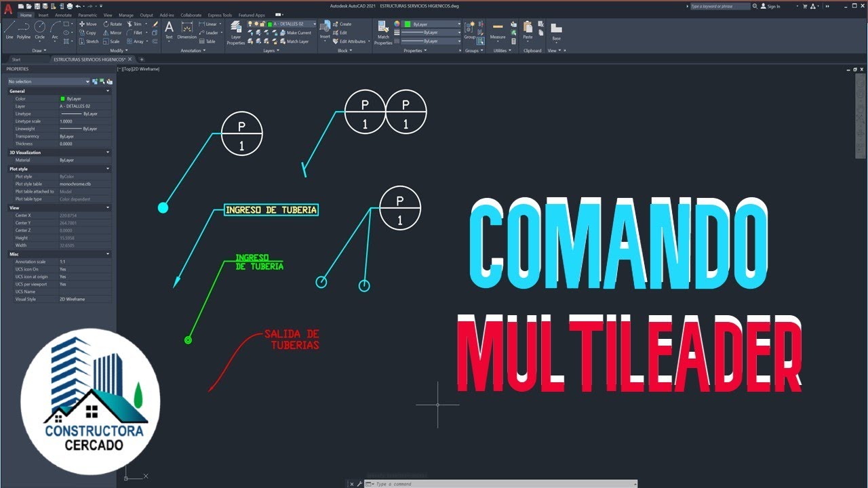Toggle PICKADD value icon in Properties palette

[x=96, y=81]
